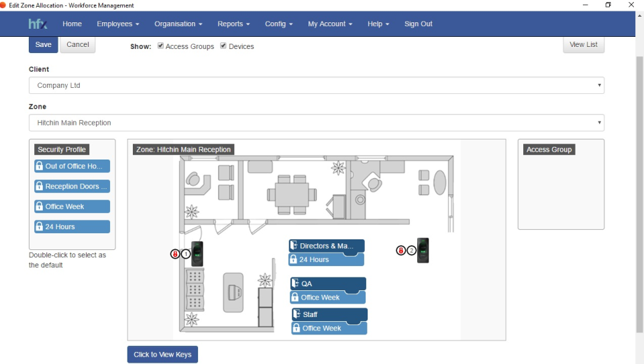Select the Out of Office Ho... security profile

pyautogui.click(x=72, y=166)
